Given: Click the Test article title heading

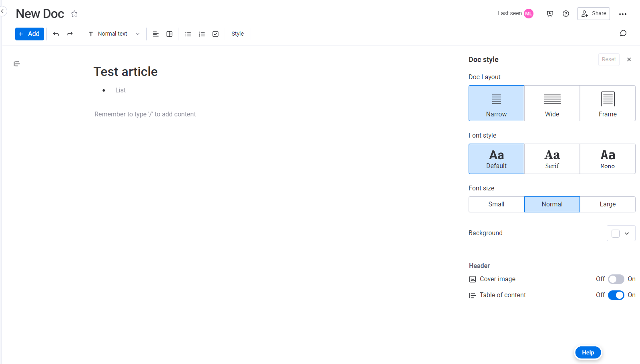Looking at the screenshot, I should [x=125, y=72].
